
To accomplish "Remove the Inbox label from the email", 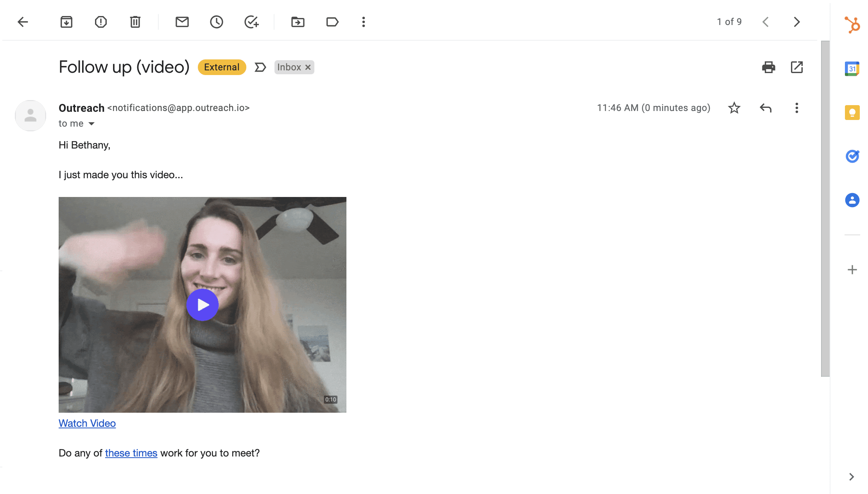I will (x=307, y=67).
